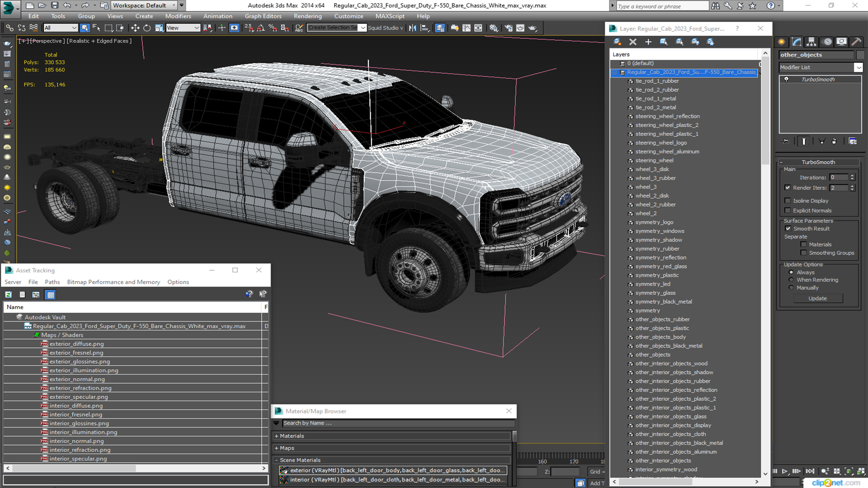The image size is (868, 488).
Task: Click Pin Stack icon under modifier stack
Action: click(786, 141)
